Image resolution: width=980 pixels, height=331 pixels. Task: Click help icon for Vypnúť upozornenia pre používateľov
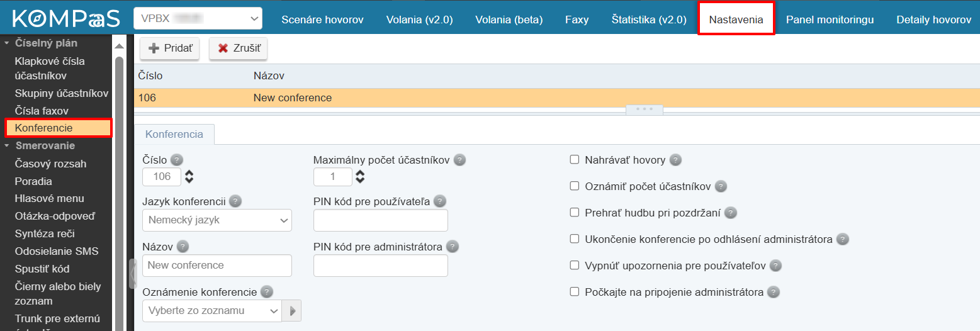coord(775,266)
